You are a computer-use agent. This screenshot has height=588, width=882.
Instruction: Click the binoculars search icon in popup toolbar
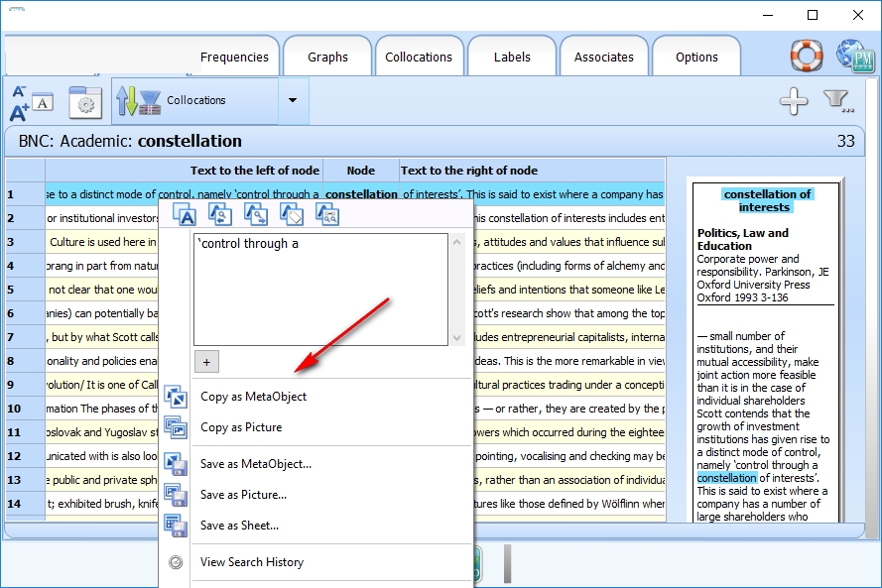pyautogui.click(x=327, y=213)
